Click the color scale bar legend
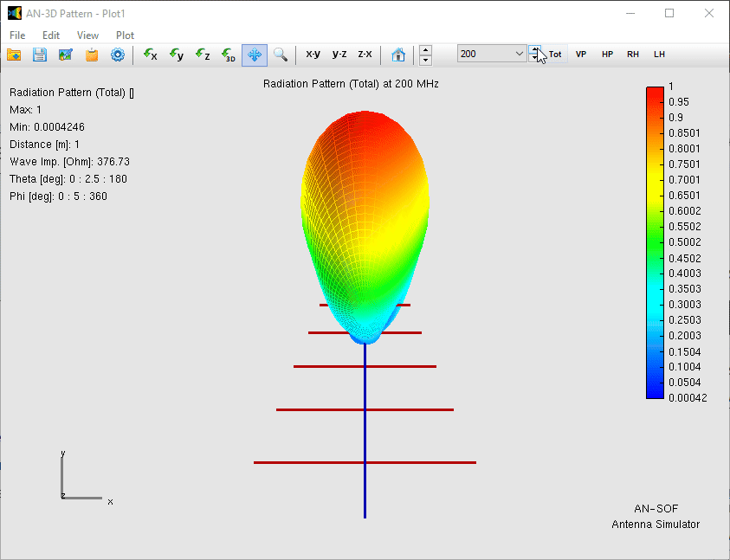This screenshot has height=560, width=730. coord(655,241)
